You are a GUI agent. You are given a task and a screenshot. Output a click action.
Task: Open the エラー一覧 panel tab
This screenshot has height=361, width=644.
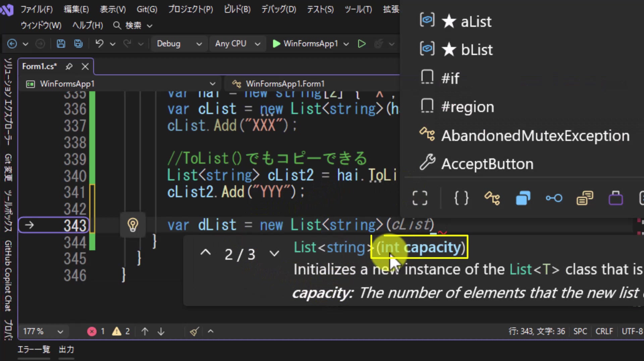coord(34,350)
